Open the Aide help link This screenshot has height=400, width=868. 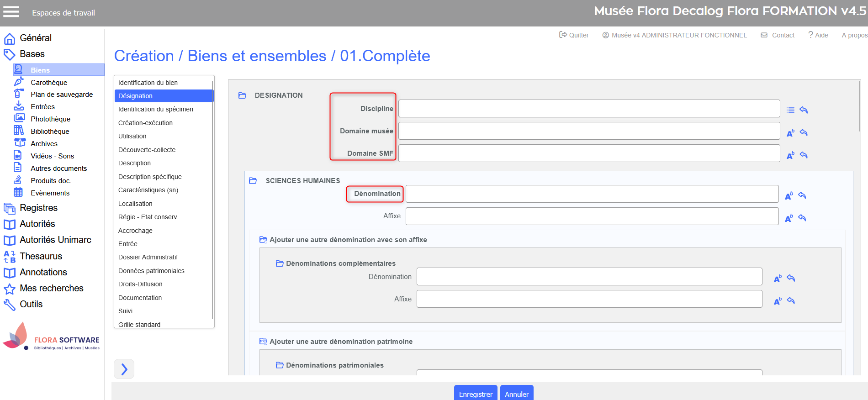coord(818,35)
